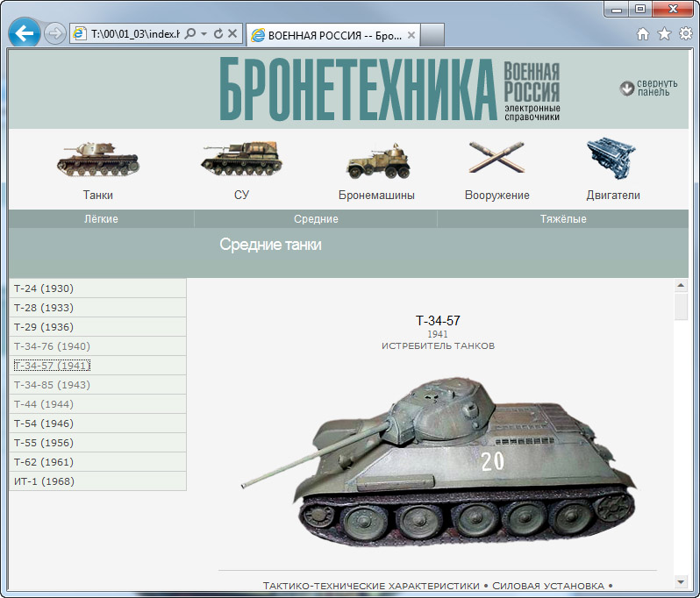Click the ИСТРЕБИТЕЛЬ ТАНКОВ subtitle text
Screen dimensions: 700x598
point(438,345)
